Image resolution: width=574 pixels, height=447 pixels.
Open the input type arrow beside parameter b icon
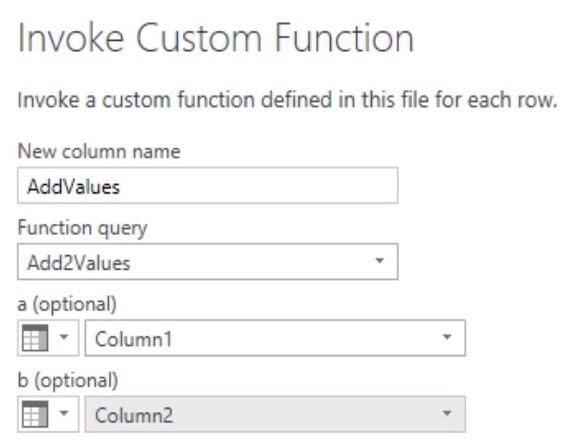click(64, 413)
